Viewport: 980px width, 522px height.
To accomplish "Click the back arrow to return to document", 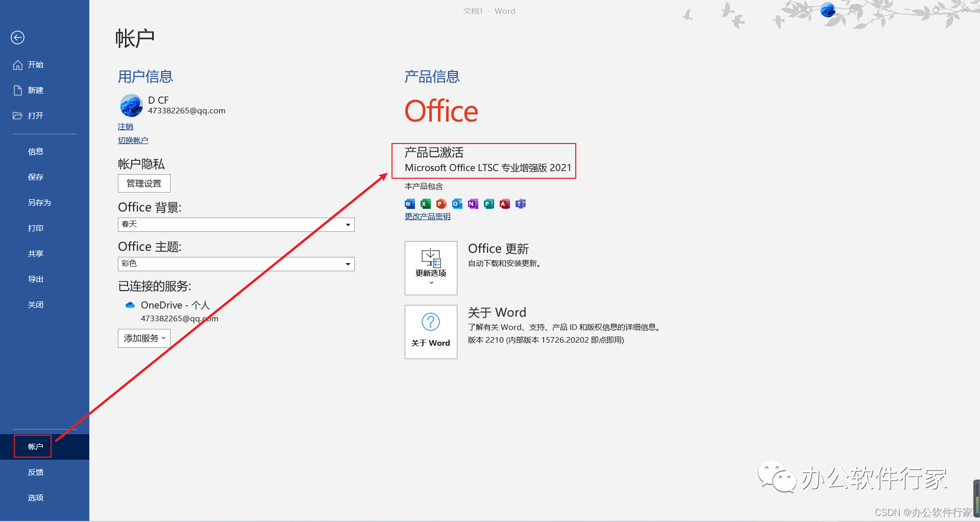I will tap(17, 37).
